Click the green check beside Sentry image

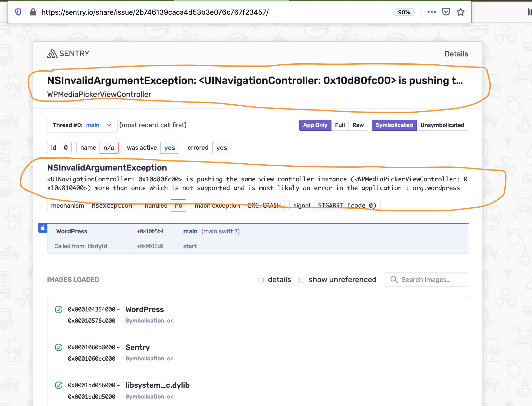click(x=59, y=347)
